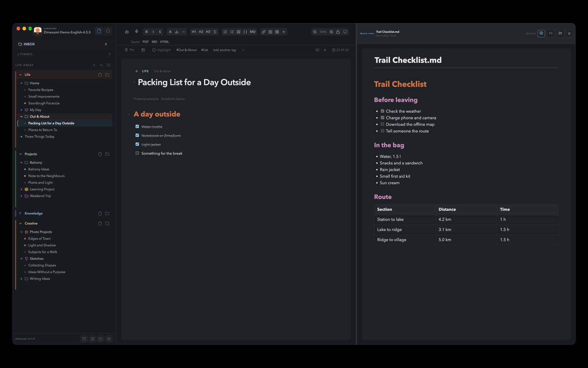
Task: Click the plus icon in editor toolbar
Action: point(284,32)
